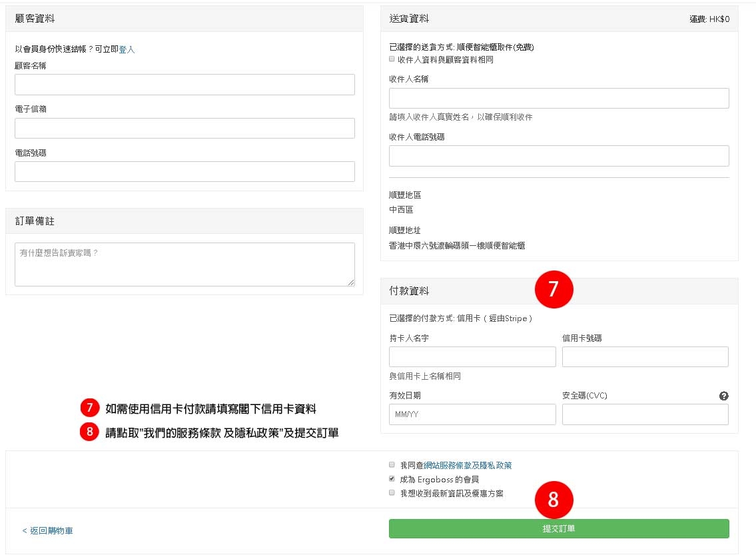Click the 有效日期 MM/YY field
Screen dimensions: 756x555
click(472, 414)
